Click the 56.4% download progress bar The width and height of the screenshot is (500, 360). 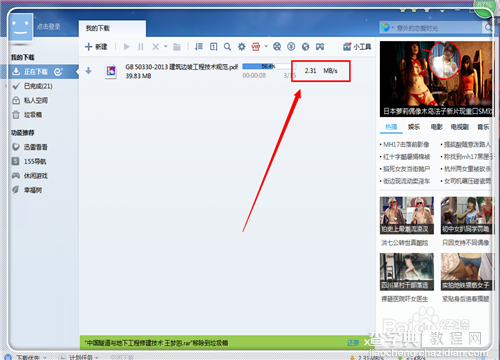[x=268, y=67]
